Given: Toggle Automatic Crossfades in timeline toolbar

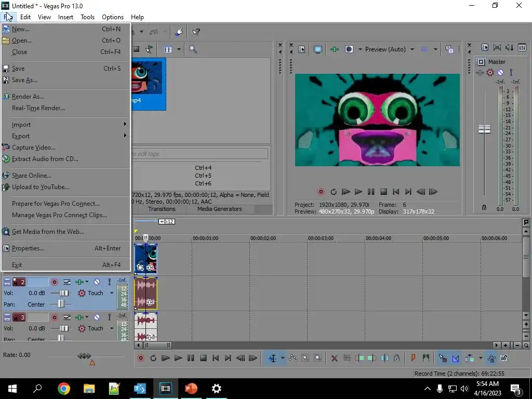Looking at the screenshot, I should point(455,358).
